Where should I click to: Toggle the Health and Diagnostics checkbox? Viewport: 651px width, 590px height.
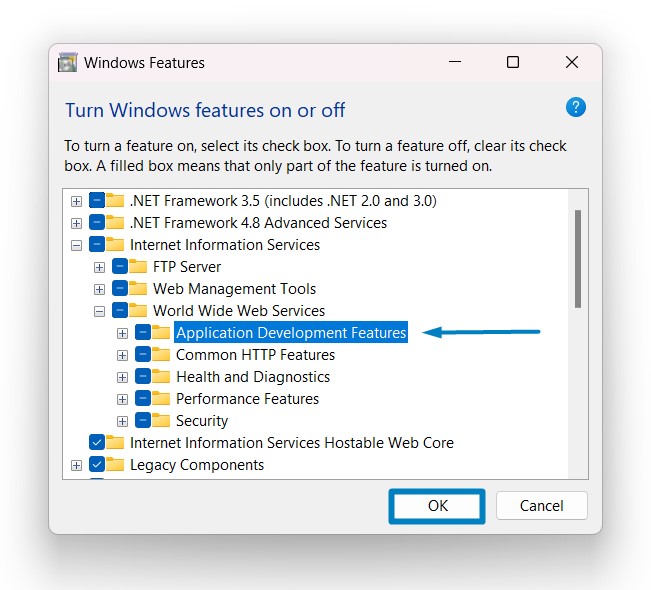click(x=142, y=377)
